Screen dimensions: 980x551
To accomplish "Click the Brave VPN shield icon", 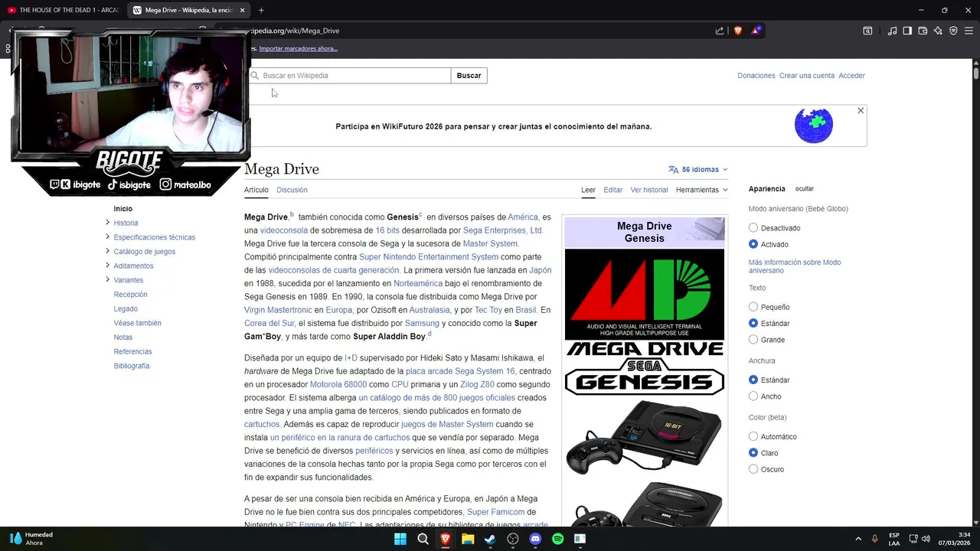I will 953,31.
